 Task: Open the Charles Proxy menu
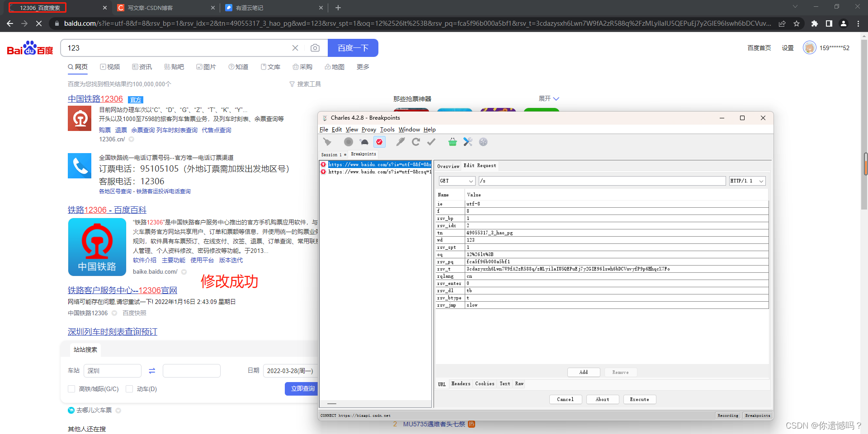tap(368, 130)
